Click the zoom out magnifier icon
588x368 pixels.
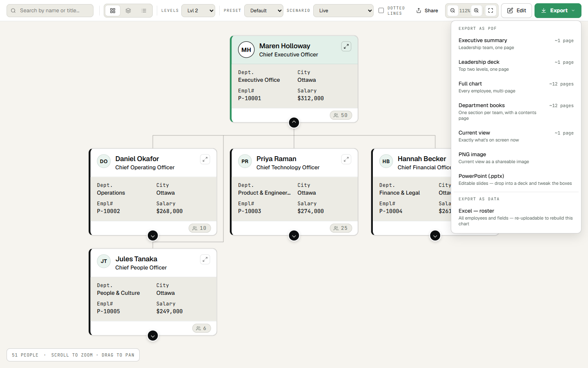452,11
